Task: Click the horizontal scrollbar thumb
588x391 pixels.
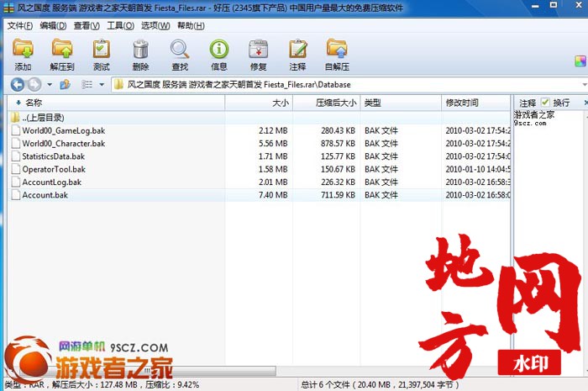Action: 147,371
